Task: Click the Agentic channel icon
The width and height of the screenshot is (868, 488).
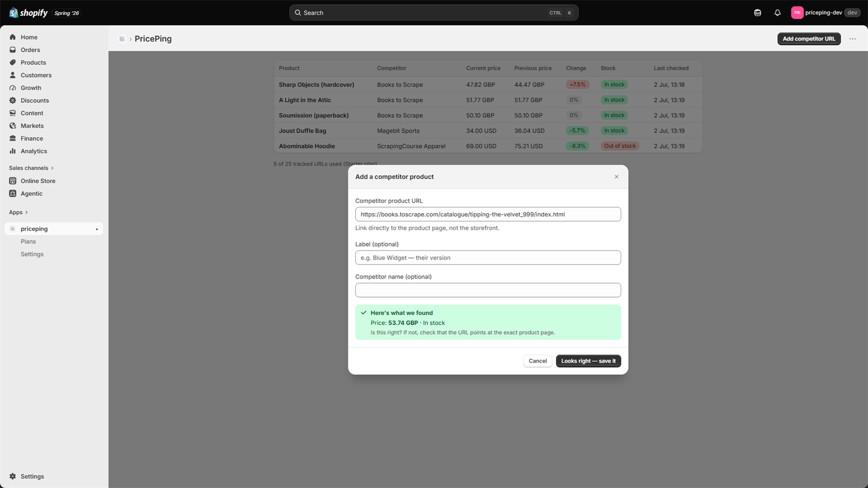Action: pos(12,194)
